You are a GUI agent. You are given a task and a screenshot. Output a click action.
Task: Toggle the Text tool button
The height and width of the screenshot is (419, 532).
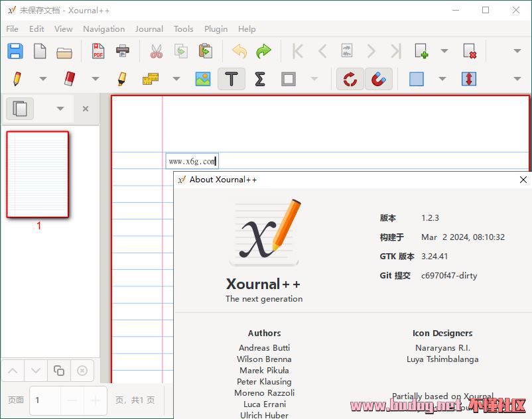(231, 79)
